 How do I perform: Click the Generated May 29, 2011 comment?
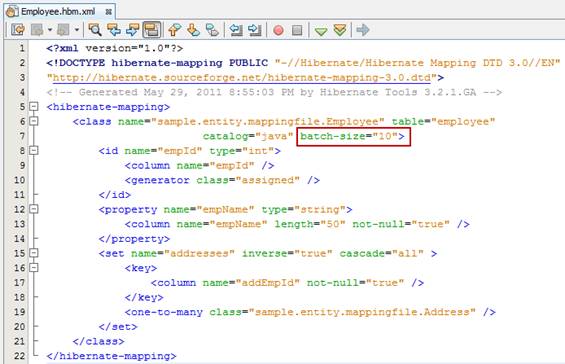(274, 92)
